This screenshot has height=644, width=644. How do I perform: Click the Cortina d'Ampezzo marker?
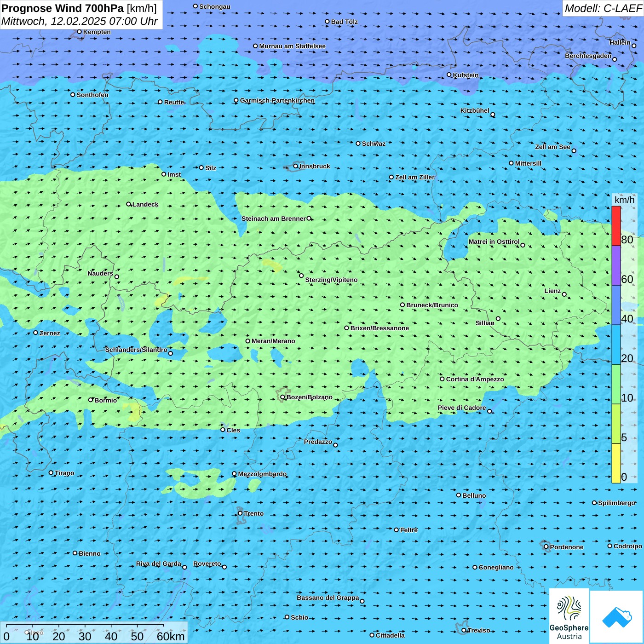[443, 379]
